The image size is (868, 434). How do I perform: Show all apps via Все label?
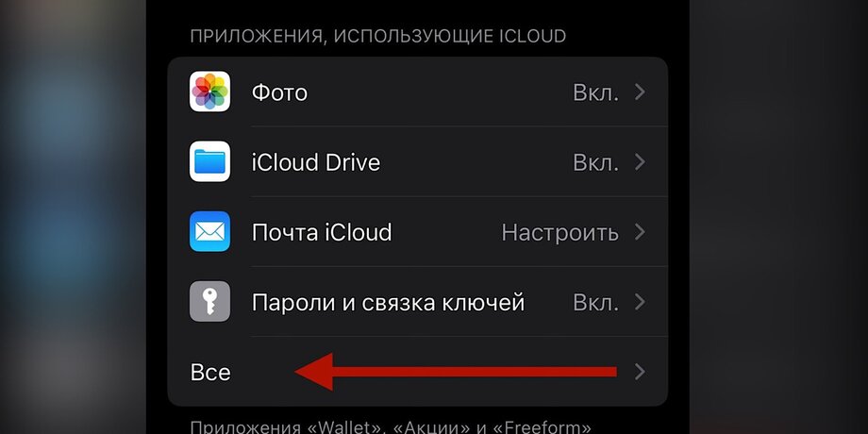[x=210, y=372]
